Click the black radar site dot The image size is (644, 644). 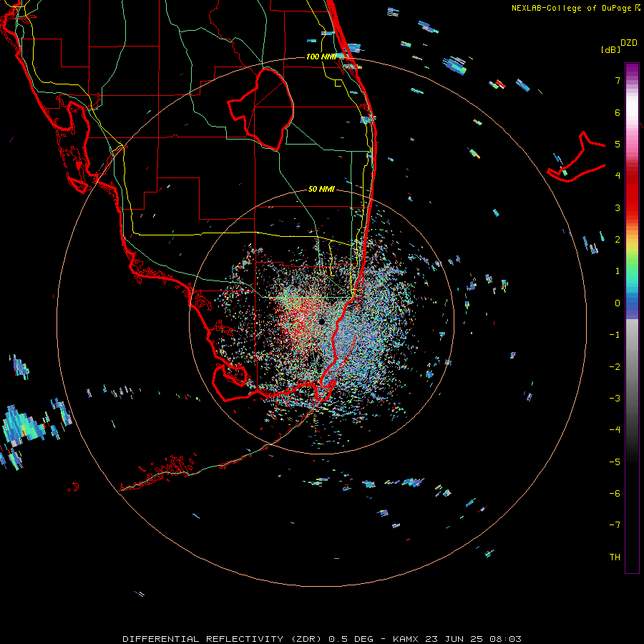(x=322, y=321)
